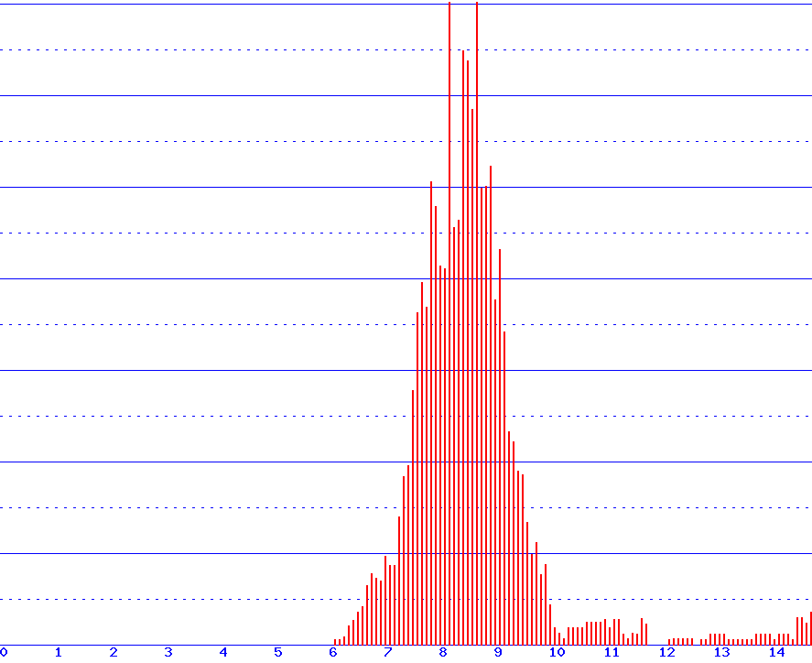Image resolution: width=812 pixels, height=663 pixels.
Task: Click the x-axis label 1
Action: [59, 652]
